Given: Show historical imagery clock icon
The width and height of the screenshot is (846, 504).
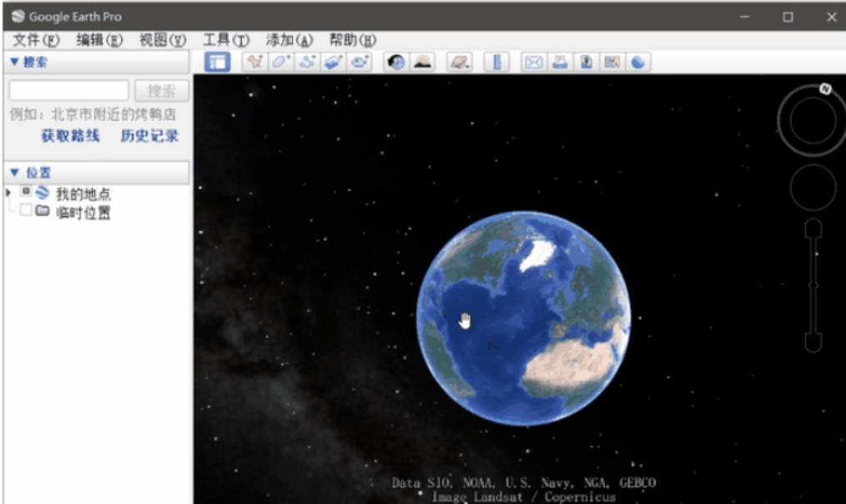Looking at the screenshot, I should 396,62.
